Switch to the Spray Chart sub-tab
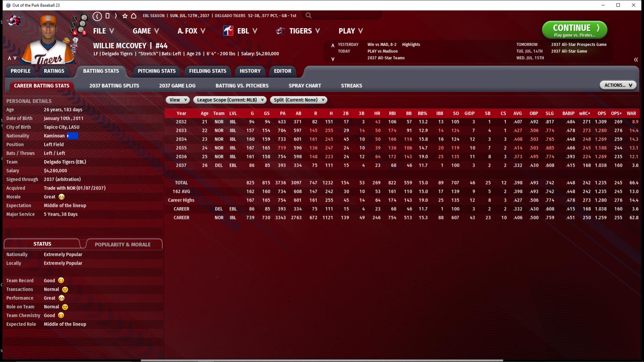This screenshot has height=362, width=644. tap(304, 86)
